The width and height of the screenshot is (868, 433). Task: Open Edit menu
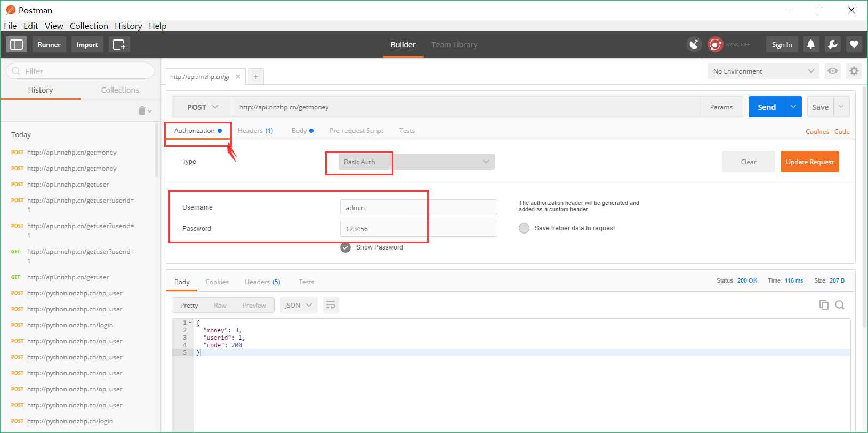(31, 26)
